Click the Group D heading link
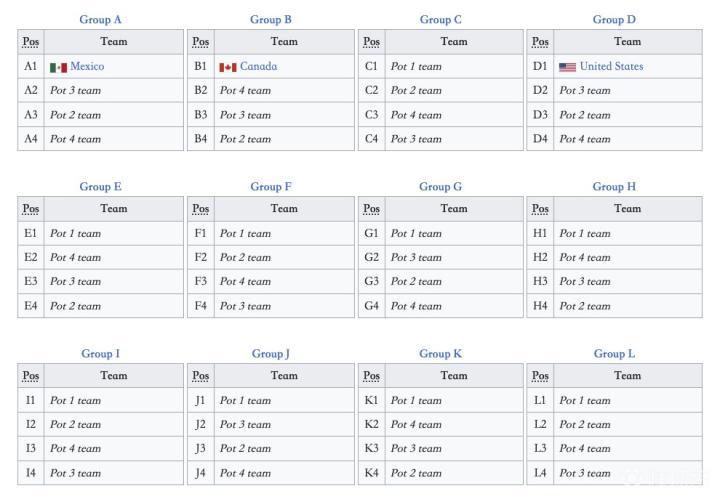 coord(614,19)
